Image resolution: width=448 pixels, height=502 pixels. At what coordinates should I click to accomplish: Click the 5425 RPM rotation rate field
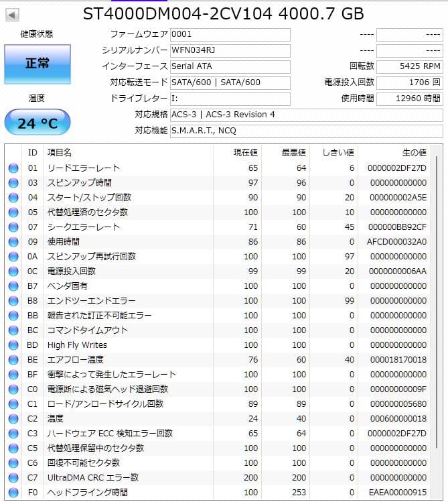410,66
